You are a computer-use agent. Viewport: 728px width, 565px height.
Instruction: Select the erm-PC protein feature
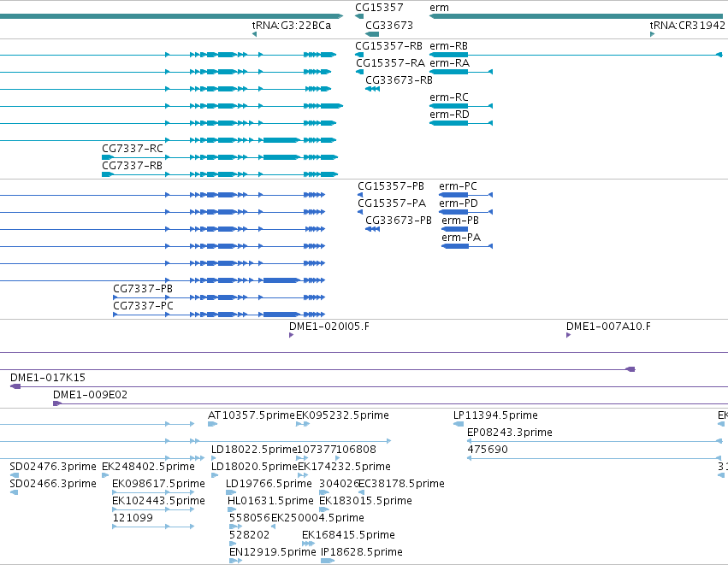(x=465, y=195)
